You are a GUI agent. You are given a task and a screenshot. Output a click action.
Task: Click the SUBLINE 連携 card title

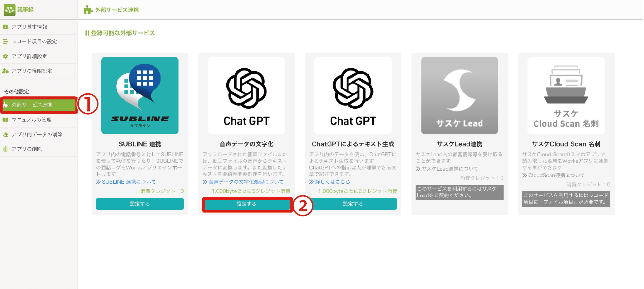click(x=140, y=144)
